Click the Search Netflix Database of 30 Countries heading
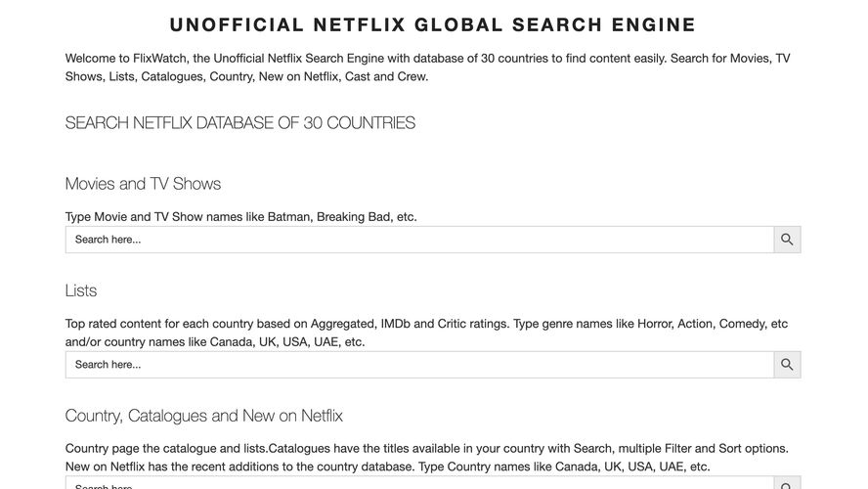Image resolution: width=868 pixels, height=489 pixels. [x=240, y=123]
